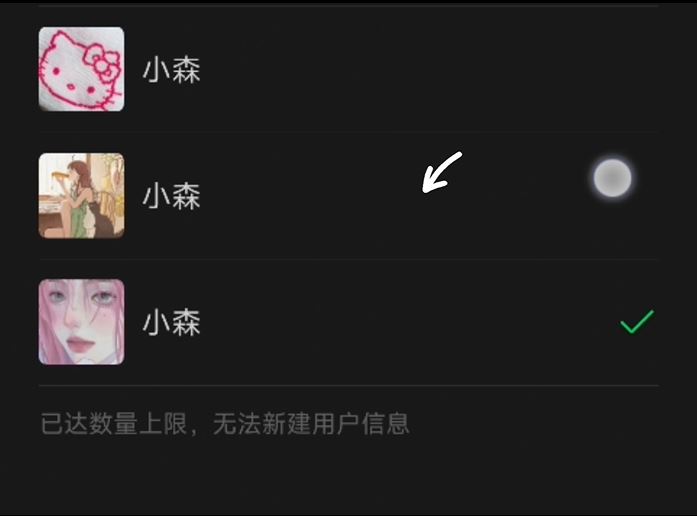Tap 无法新建用户信息 portion of the notice
Screen dimensions: 697x516
pyautogui.click(x=311, y=423)
